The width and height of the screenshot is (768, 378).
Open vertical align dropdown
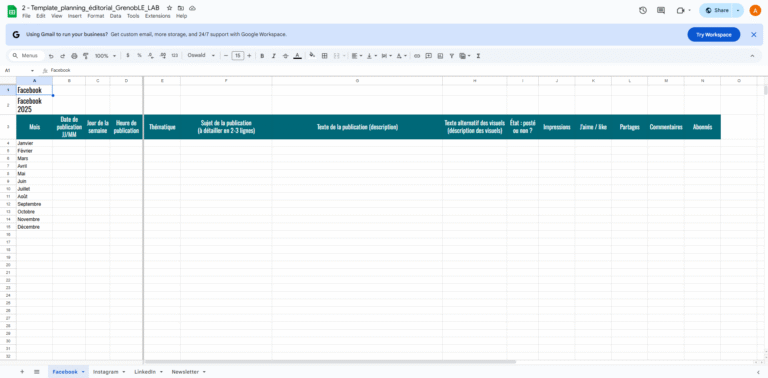point(372,56)
